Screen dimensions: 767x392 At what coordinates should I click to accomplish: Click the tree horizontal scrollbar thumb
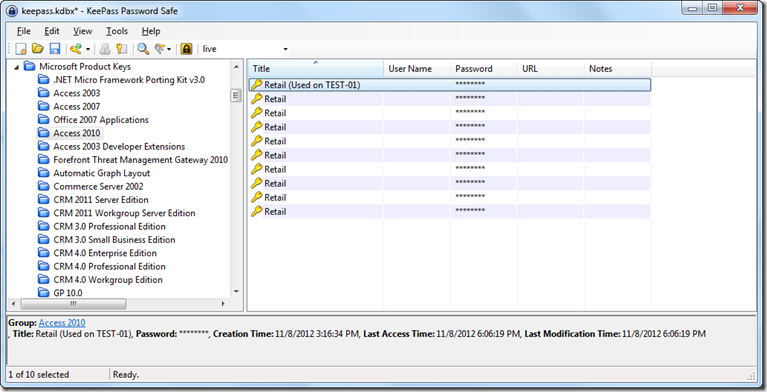[73, 304]
